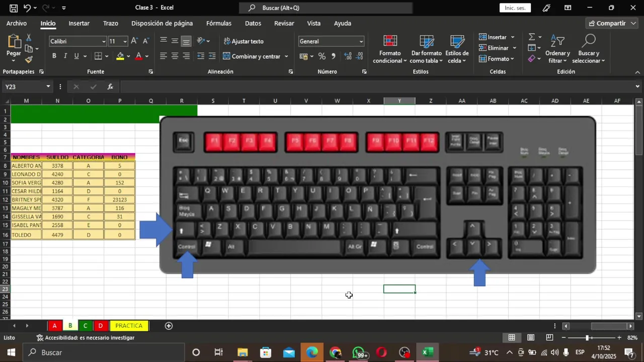Open the PRACTICA sheet tab
Viewport: 644px width, 362px height.
pos(129,326)
